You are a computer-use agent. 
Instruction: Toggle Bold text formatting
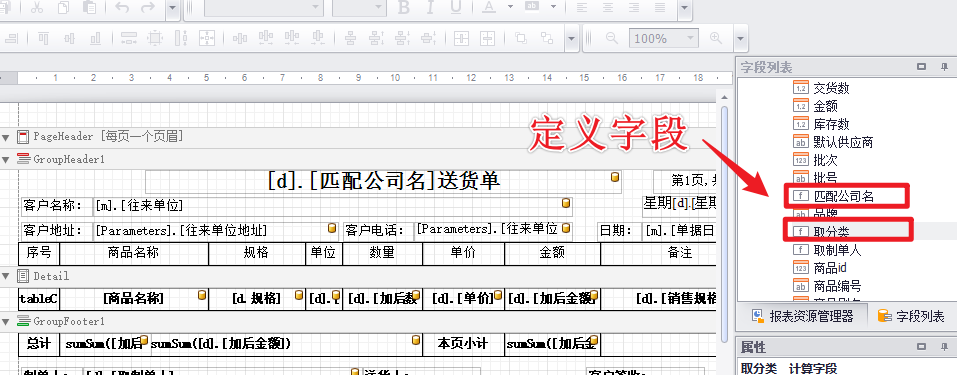point(403,7)
